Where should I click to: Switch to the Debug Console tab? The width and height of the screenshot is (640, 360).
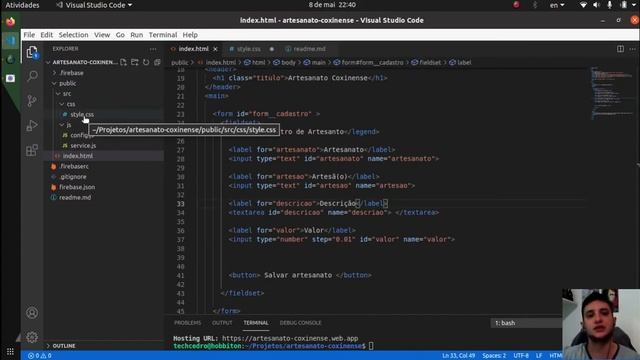click(300, 323)
